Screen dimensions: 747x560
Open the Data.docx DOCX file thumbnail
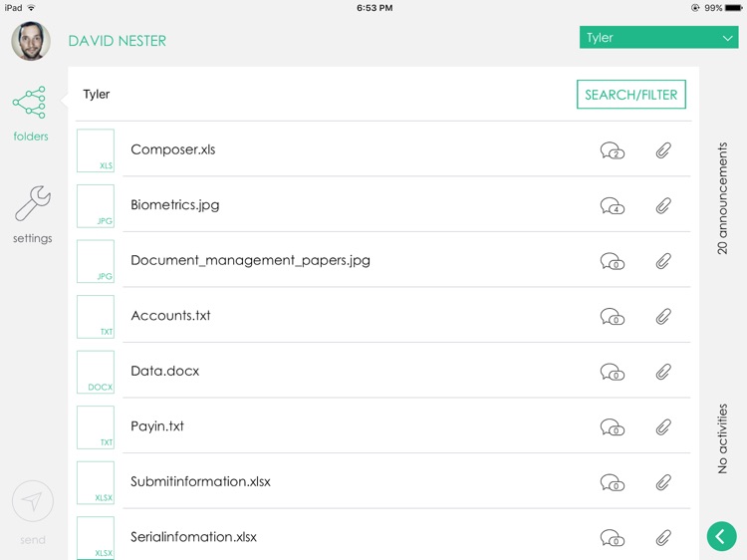click(96, 372)
